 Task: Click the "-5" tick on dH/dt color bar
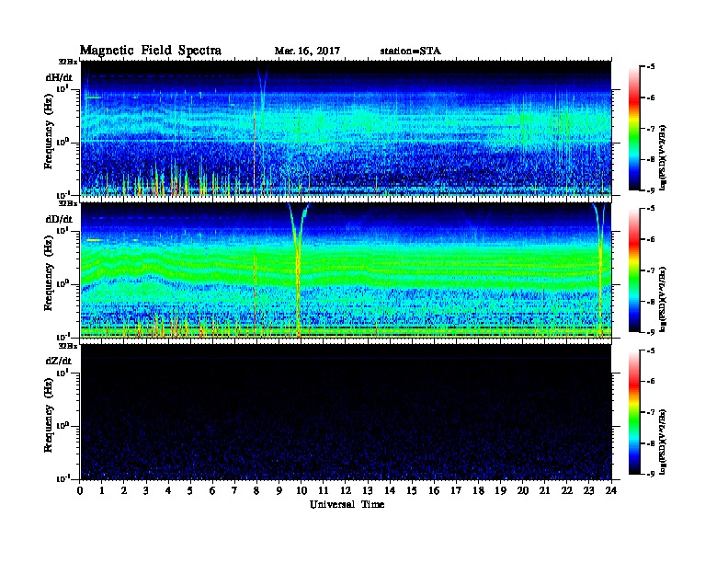(x=651, y=66)
